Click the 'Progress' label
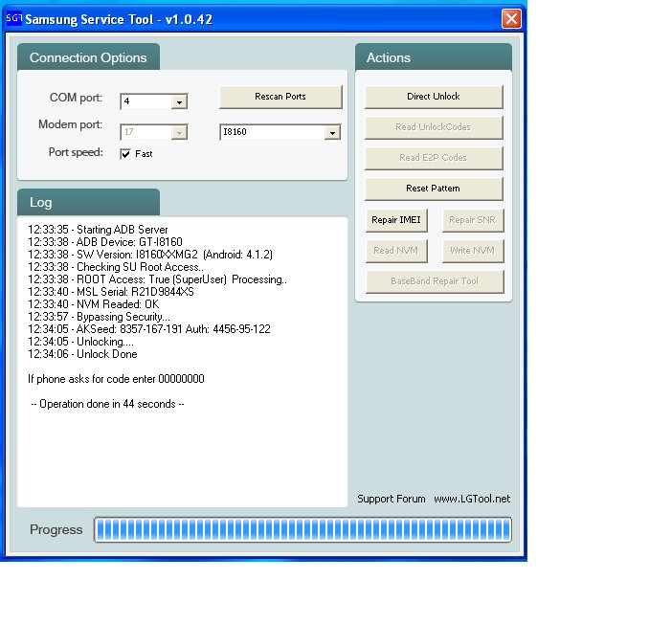672x624 pixels. pyautogui.click(x=56, y=529)
